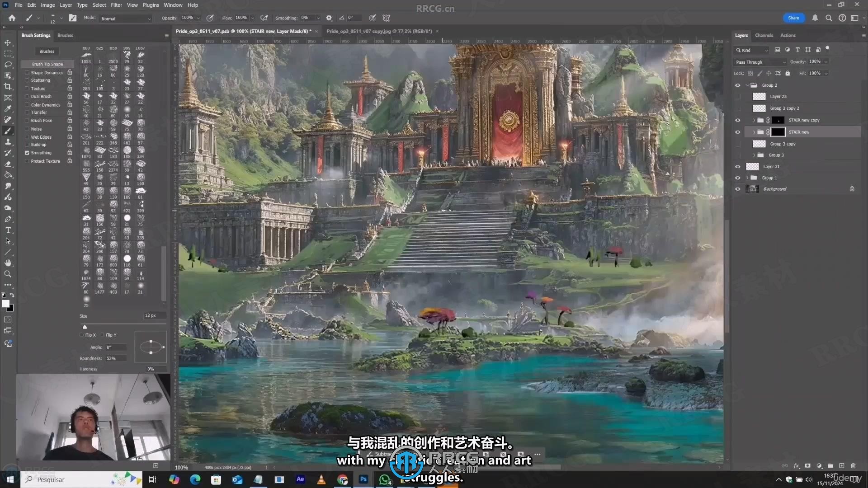The image size is (868, 488).
Task: Click the Roundness value field
Action: (x=116, y=358)
